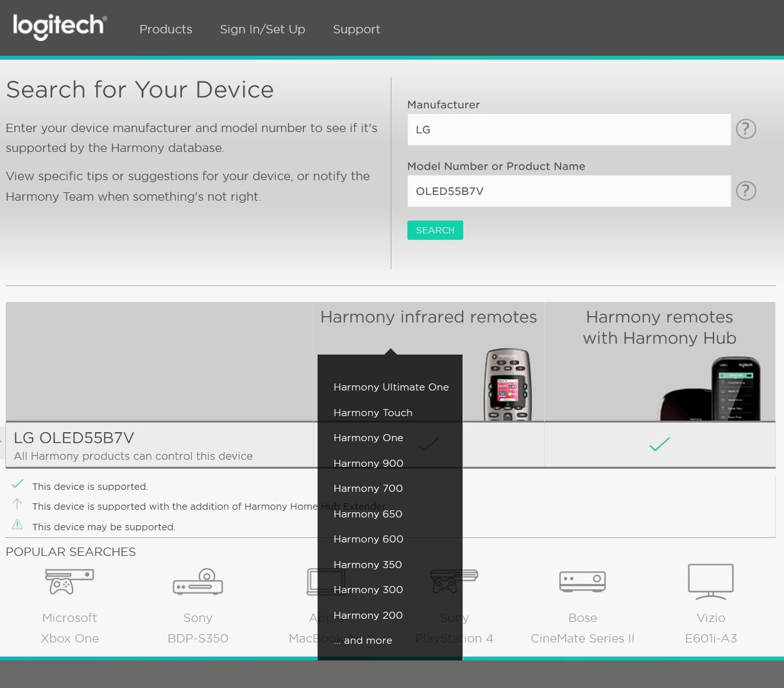Open the Products menu
The width and height of the screenshot is (784, 688).
coord(166,29)
